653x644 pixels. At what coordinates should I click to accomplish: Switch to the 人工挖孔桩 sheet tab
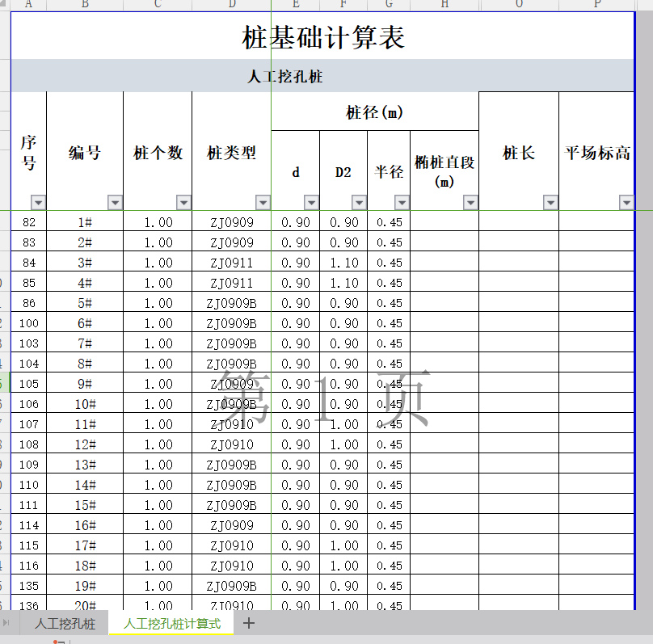click(65, 624)
